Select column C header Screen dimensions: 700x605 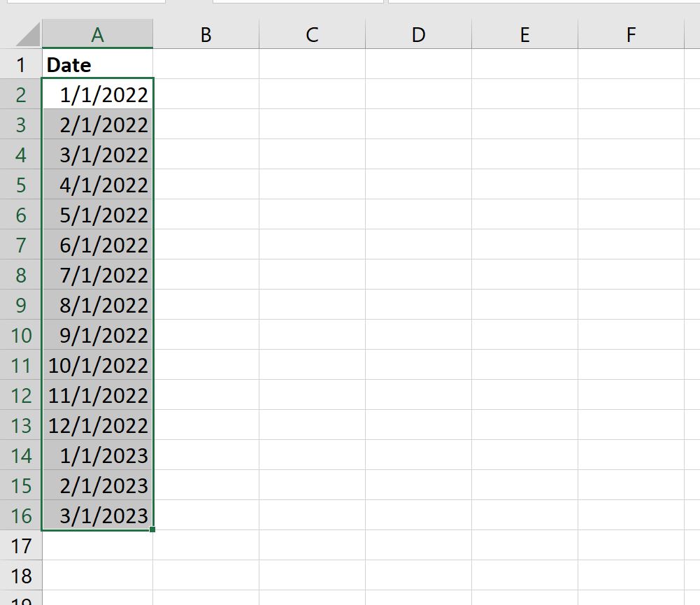tap(312, 33)
